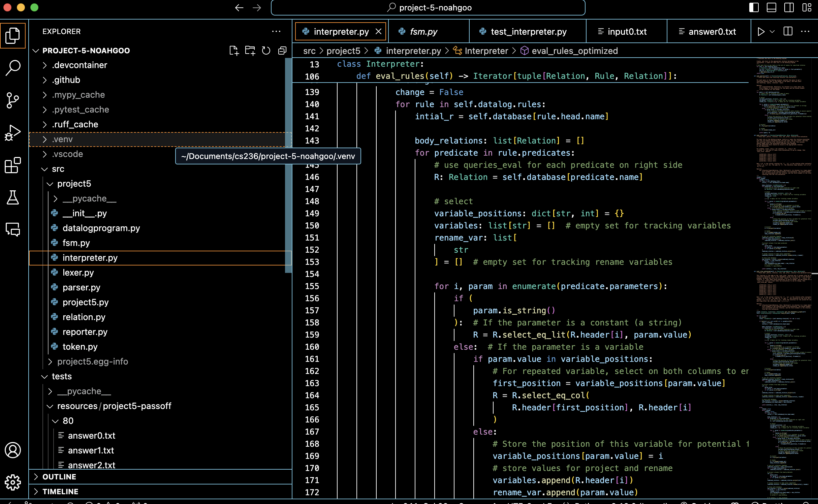This screenshot has height=504, width=818.
Task: Split the editor to the right
Action: (x=788, y=31)
